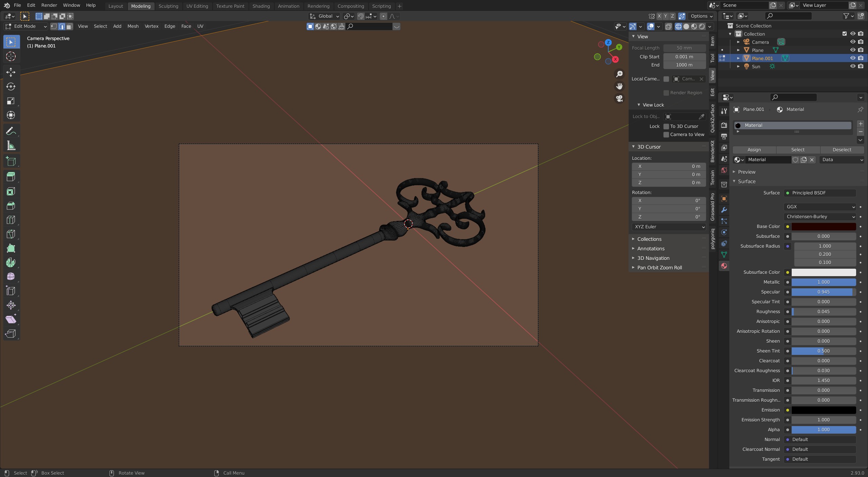Click the Annotate pencil tool
868x477 pixels.
11,131
